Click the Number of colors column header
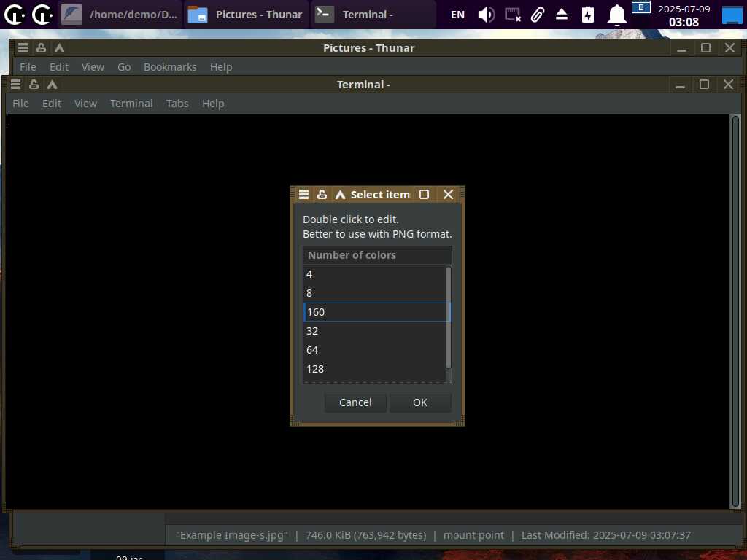Image resolution: width=747 pixels, height=560 pixels. (377, 255)
